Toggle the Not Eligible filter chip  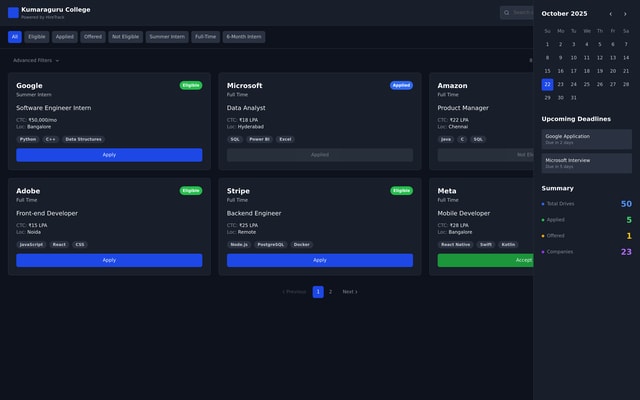click(125, 37)
